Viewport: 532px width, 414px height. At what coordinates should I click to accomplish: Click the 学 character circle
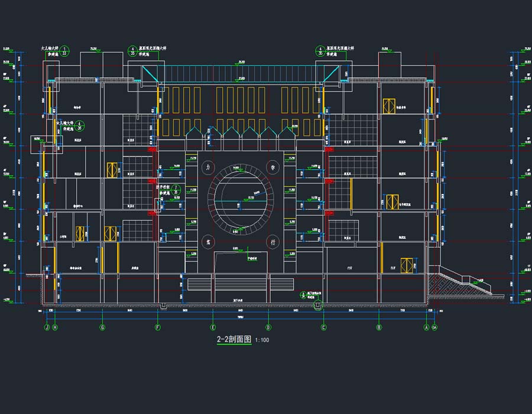coord(273,166)
